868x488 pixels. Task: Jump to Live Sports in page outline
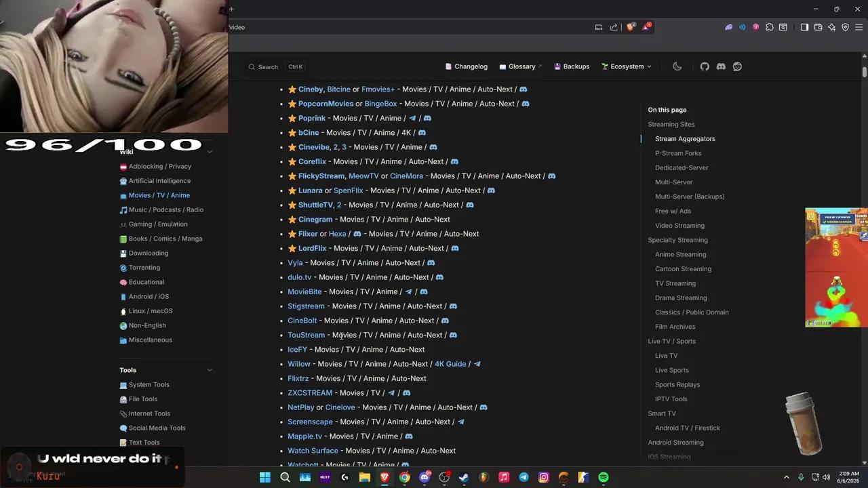click(x=671, y=370)
